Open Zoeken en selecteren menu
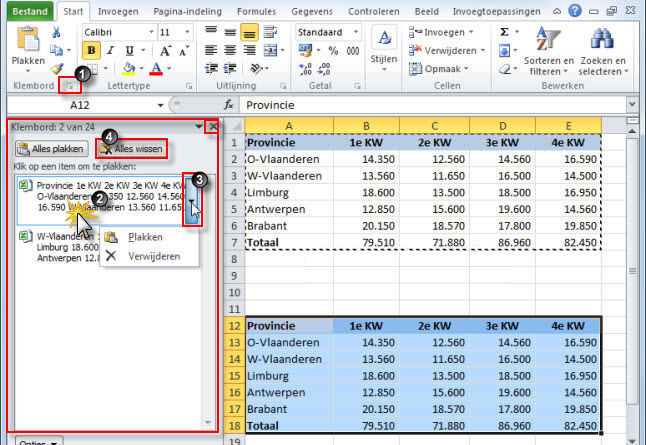646x445 pixels. [603, 51]
